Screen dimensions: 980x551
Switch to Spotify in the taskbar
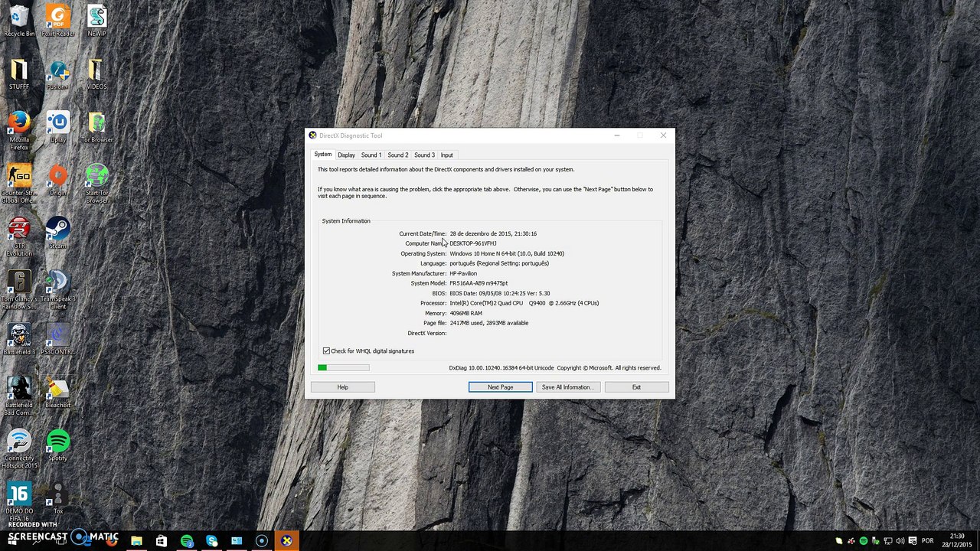click(x=187, y=541)
